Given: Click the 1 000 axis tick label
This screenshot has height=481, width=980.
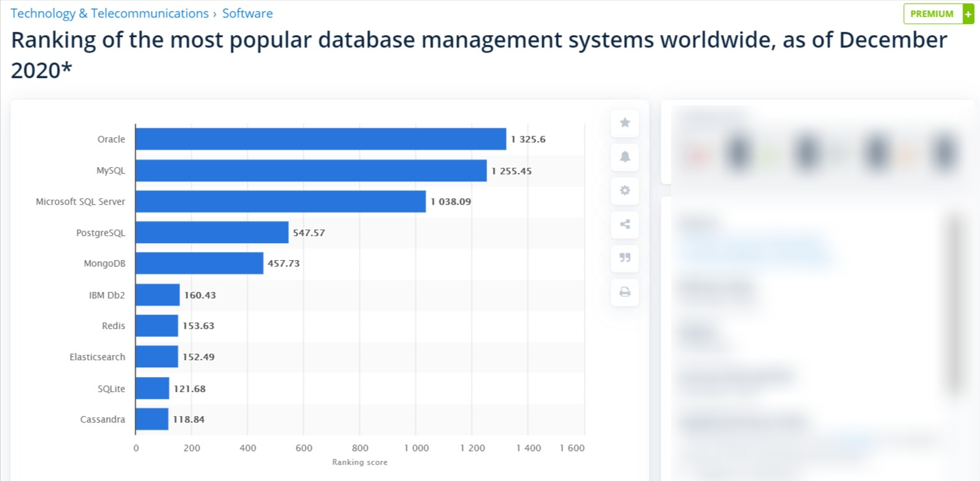Looking at the screenshot, I should (416, 448).
